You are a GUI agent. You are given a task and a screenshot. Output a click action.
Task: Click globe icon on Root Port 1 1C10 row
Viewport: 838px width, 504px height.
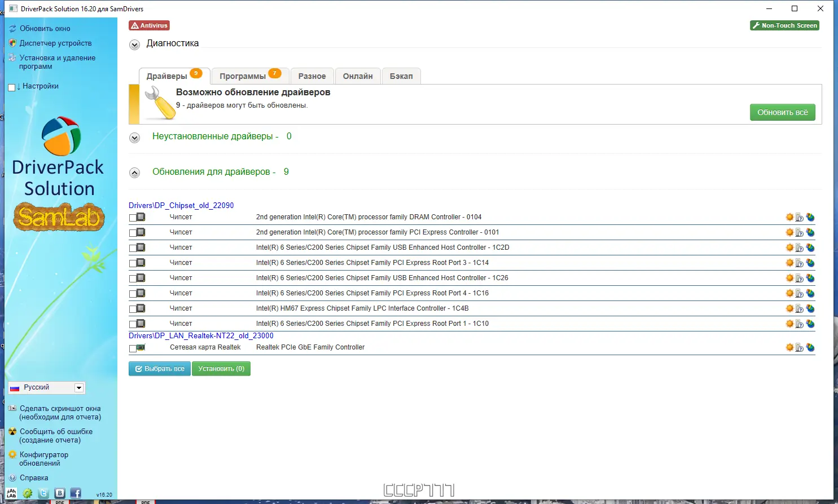(810, 324)
